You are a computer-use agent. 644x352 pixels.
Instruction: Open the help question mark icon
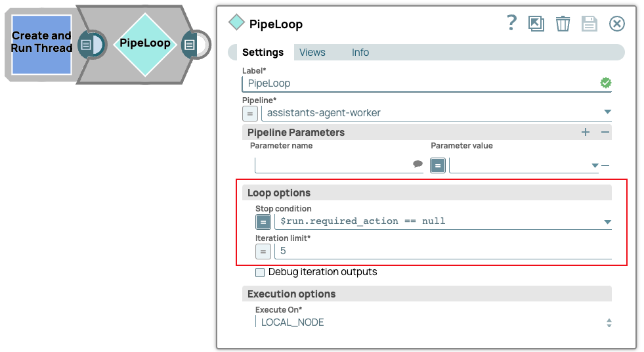tap(512, 24)
